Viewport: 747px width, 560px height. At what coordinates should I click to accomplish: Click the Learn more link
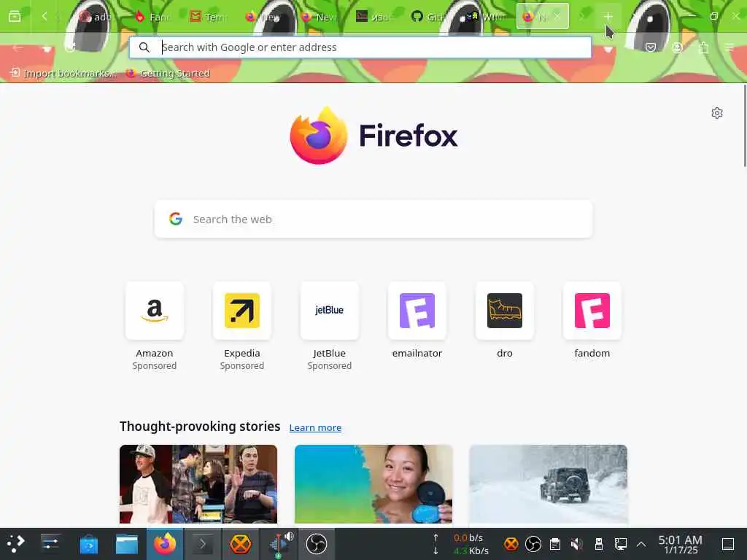click(315, 427)
